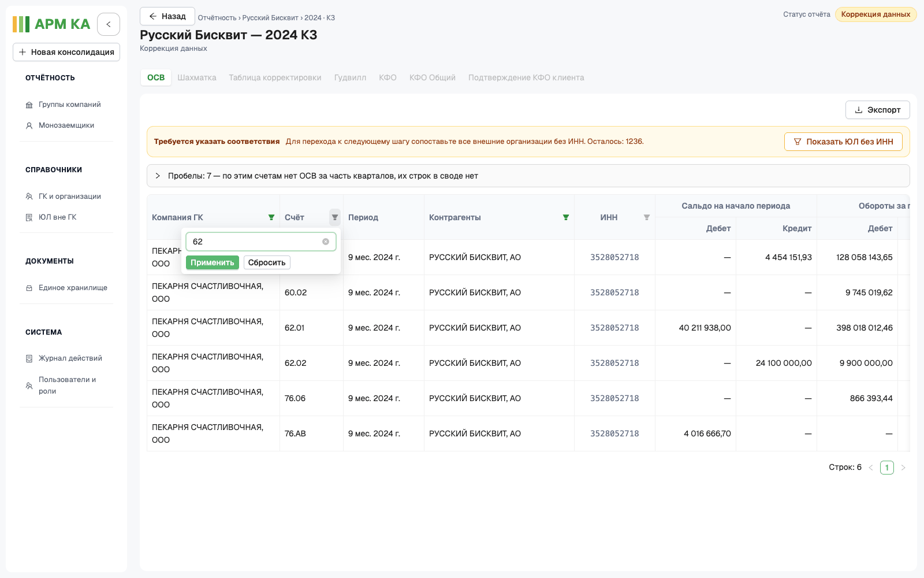924x578 pixels.
Task: Switch to the Таблица корректировки tab
Action: pos(275,77)
